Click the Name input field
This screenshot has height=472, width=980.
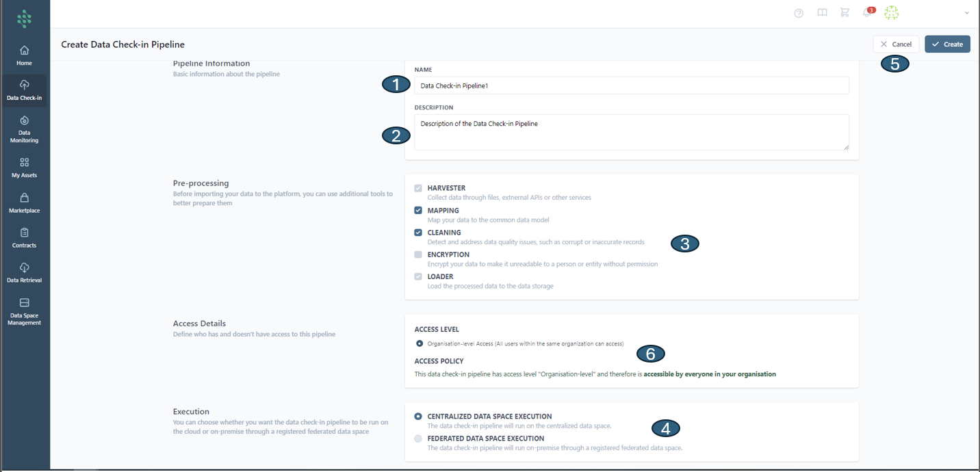[631, 86]
